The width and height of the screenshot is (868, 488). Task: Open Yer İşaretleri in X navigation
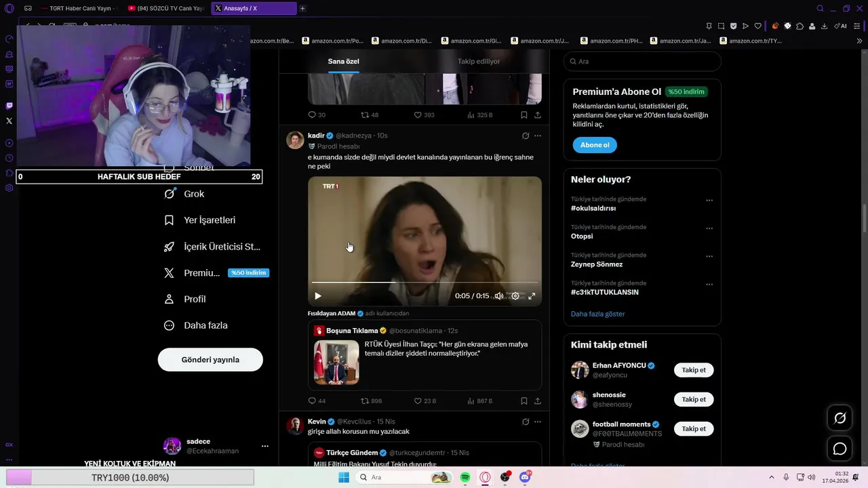[x=200, y=220]
